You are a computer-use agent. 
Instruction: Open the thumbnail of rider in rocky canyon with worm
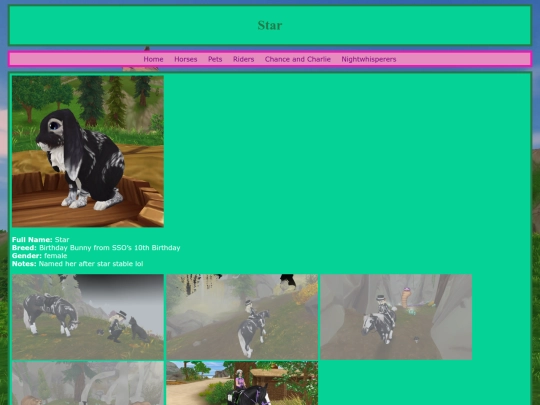396,317
